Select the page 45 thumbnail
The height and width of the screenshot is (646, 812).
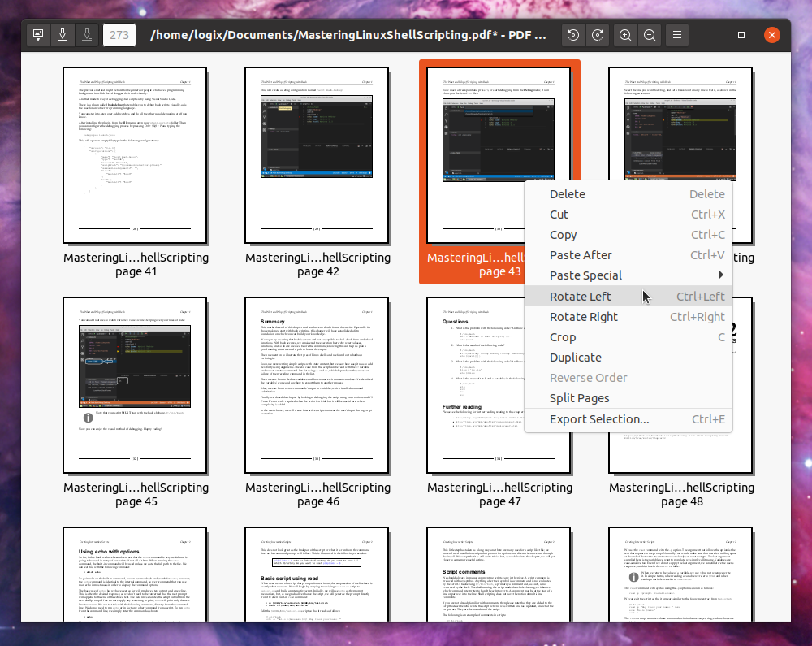coord(135,386)
